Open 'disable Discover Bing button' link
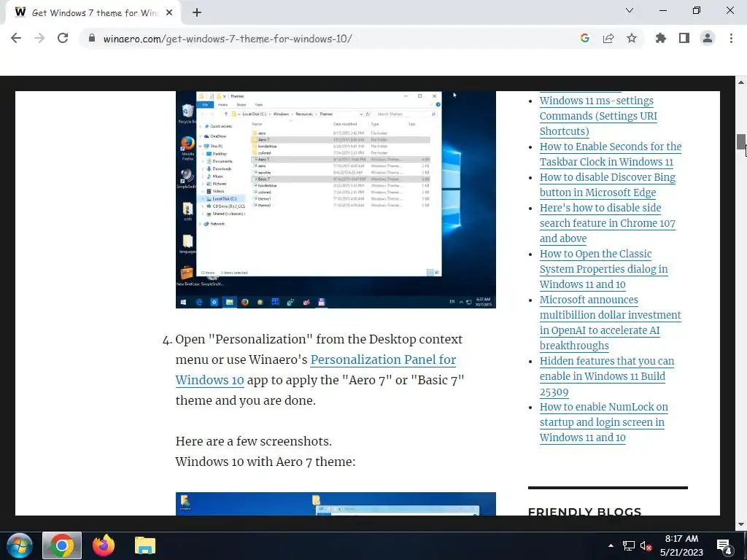The width and height of the screenshot is (747, 560). point(608,184)
